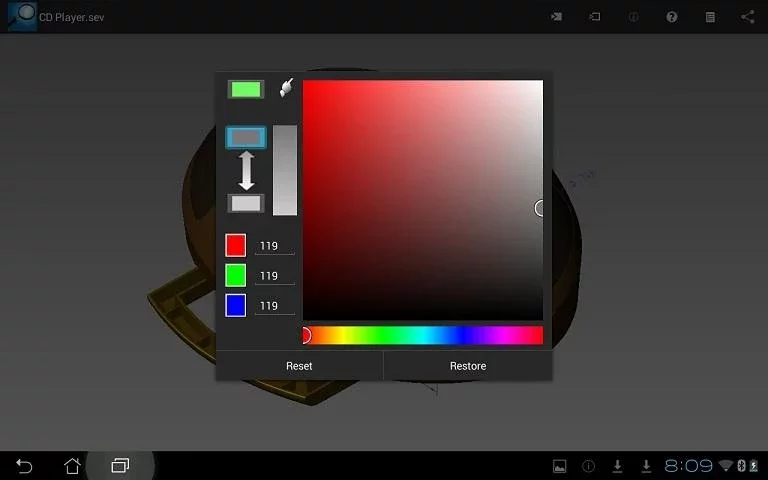Open the list menu icon in top bar
This screenshot has height=480, width=768.
click(x=710, y=17)
